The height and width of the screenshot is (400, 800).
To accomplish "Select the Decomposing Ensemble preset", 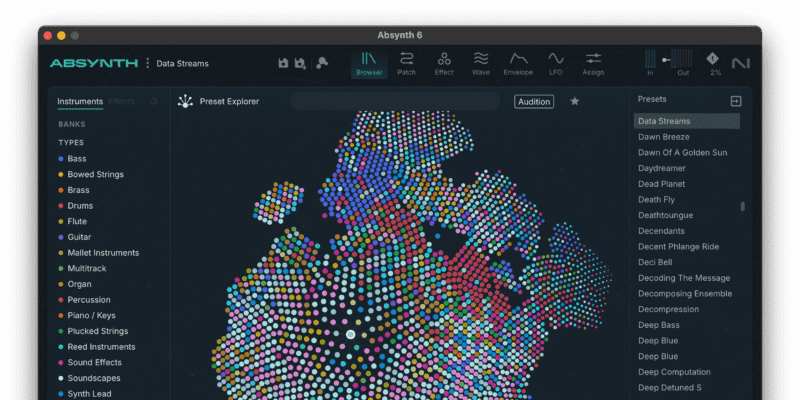I will 687,294.
